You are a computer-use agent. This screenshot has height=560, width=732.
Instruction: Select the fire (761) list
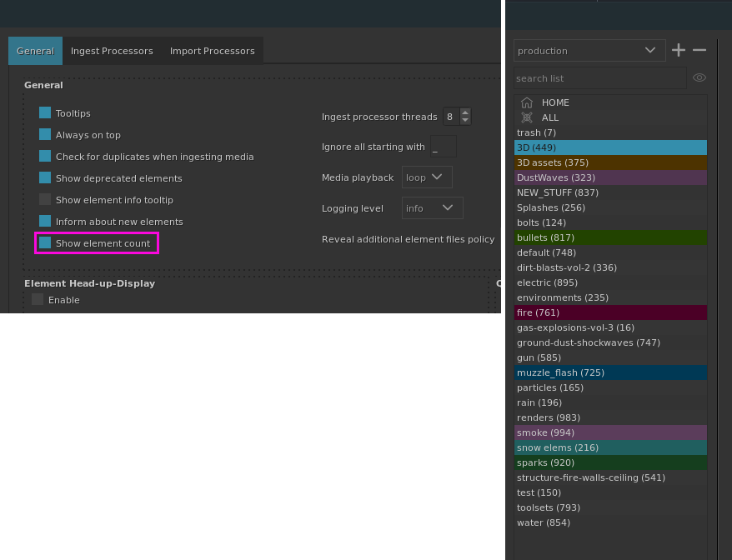[x=610, y=312]
